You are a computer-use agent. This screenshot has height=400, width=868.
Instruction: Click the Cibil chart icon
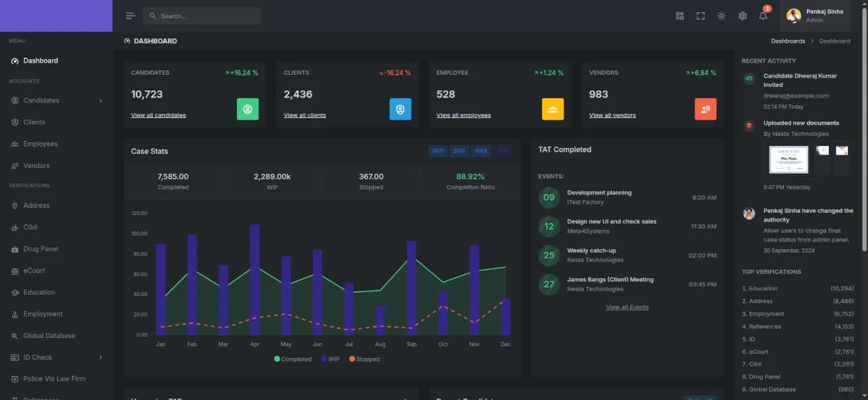point(15,228)
